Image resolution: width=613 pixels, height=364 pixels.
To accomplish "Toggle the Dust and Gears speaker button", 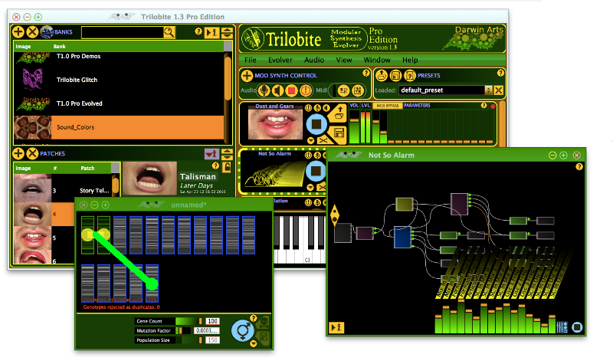I will (326, 108).
